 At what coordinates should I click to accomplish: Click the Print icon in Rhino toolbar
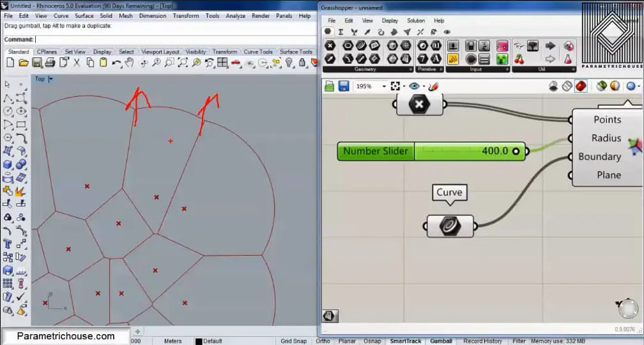pyautogui.click(x=50, y=63)
